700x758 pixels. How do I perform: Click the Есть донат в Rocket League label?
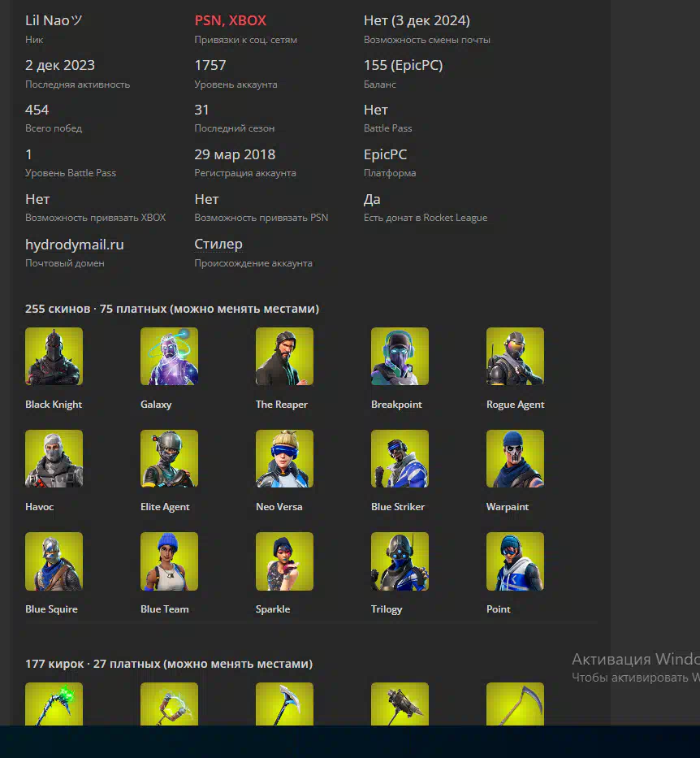click(x=426, y=218)
